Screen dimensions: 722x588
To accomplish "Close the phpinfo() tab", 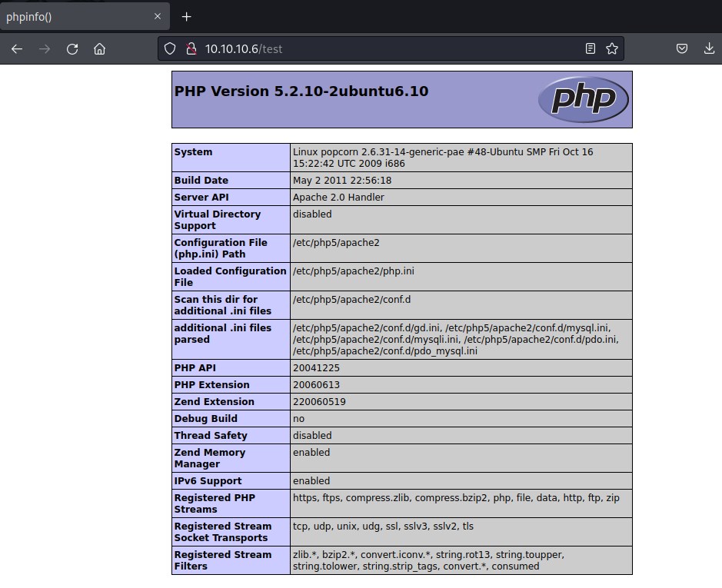I will [158, 17].
